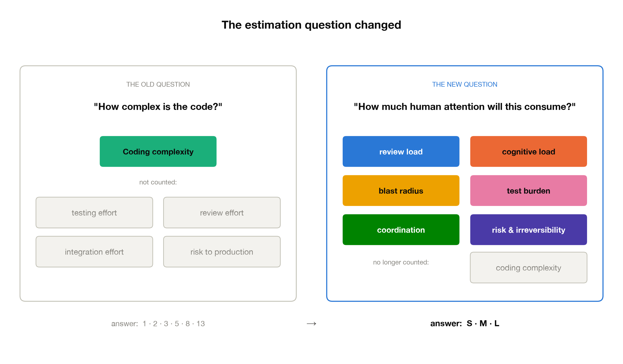Select the 'THE OLD QUESTION' heading
Screen dimensions: 623x364
158,84
